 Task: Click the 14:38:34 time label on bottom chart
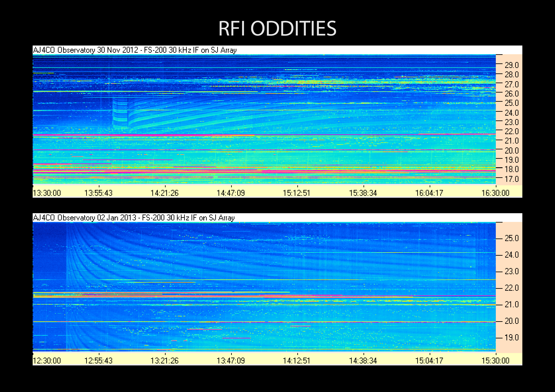point(363,361)
